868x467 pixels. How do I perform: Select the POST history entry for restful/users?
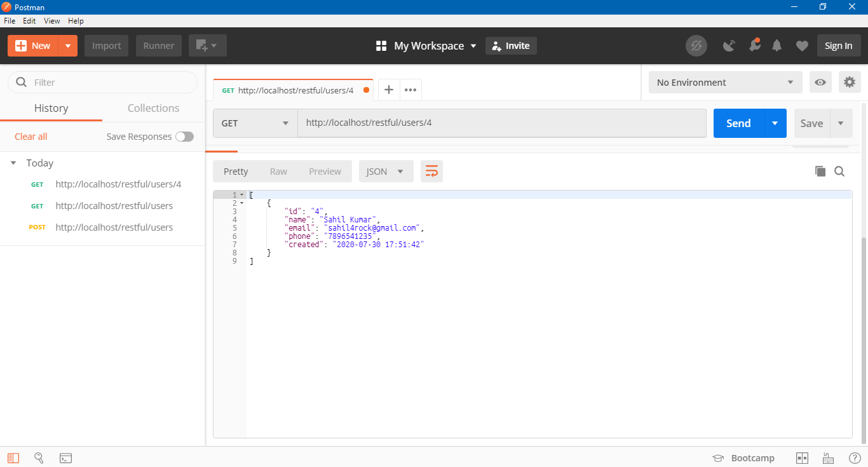[x=114, y=227]
